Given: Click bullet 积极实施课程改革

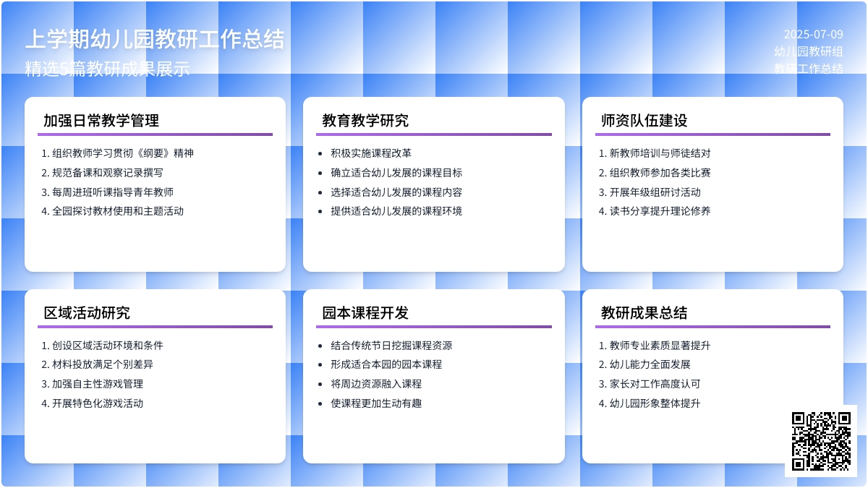Looking at the screenshot, I should (371, 153).
